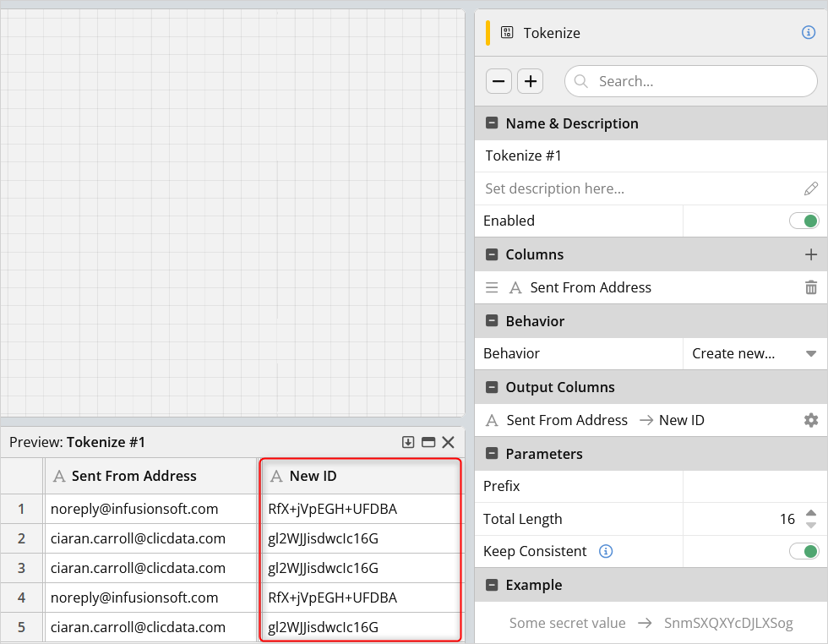Image resolution: width=828 pixels, height=644 pixels.
Task: Click the pencil edit description icon
Action: [x=811, y=188]
